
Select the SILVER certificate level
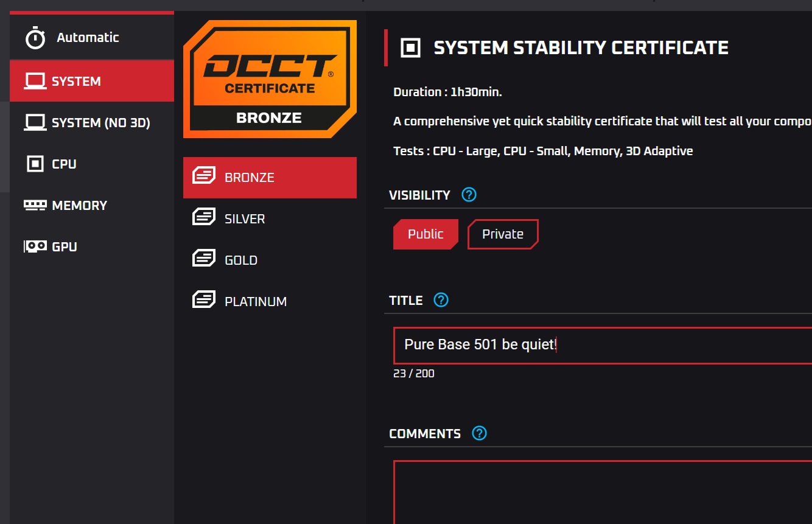tap(245, 219)
